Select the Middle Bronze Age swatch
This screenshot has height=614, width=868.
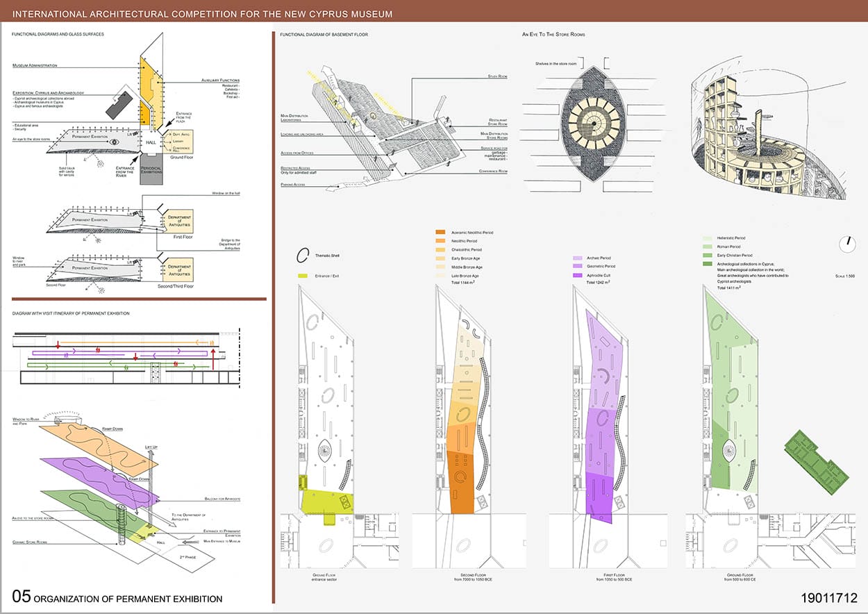tap(440, 267)
